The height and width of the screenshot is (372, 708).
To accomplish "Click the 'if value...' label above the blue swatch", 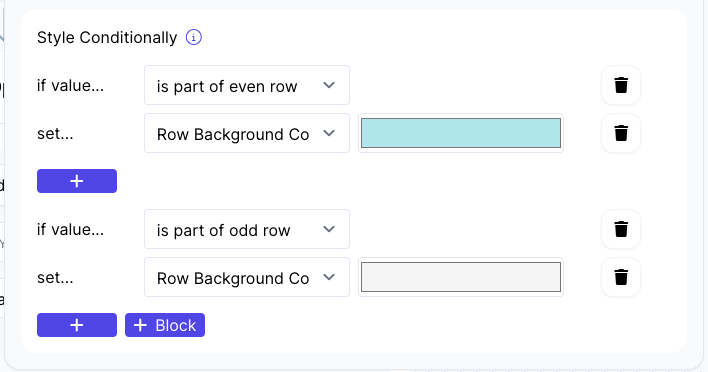I will point(70,85).
